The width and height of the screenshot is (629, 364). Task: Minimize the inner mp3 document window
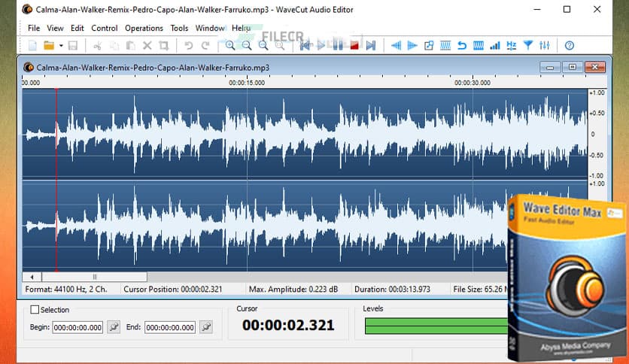[x=550, y=68]
